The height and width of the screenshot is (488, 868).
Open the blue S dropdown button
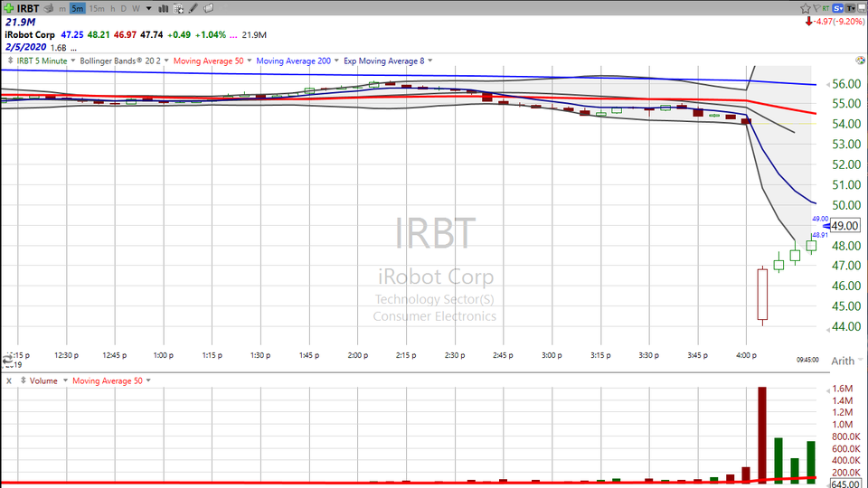pyautogui.click(x=837, y=8)
